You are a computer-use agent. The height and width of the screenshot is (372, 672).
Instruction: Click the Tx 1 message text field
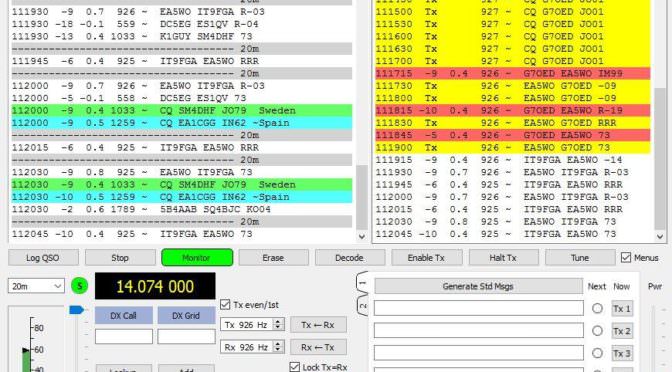pos(478,308)
